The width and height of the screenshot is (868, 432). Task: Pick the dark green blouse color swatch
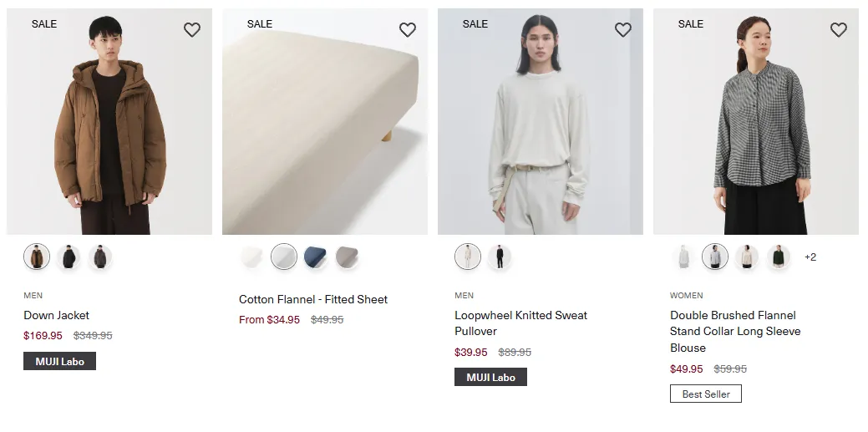[779, 257]
